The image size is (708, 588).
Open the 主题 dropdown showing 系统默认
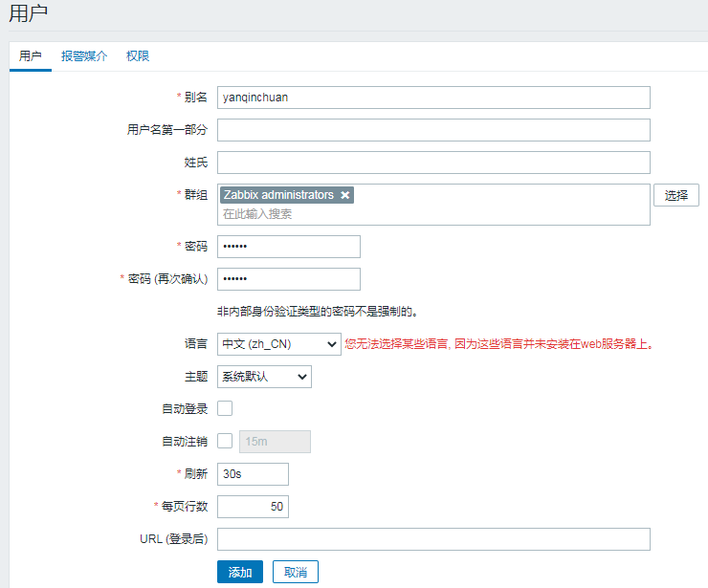click(x=264, y=377)
